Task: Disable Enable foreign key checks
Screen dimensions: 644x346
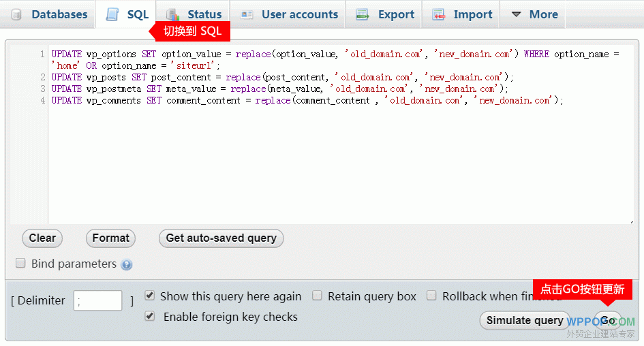Action: [150, 316]
